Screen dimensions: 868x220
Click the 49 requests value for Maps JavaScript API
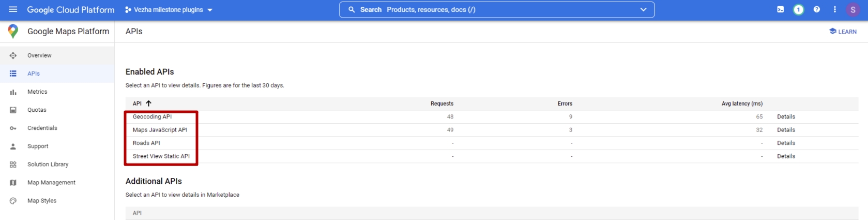pos(450,130)
